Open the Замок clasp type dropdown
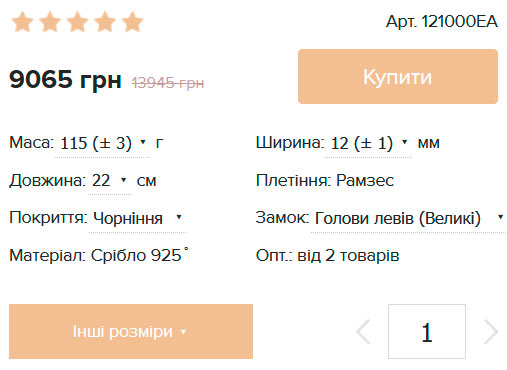 (x=408, y=219)
